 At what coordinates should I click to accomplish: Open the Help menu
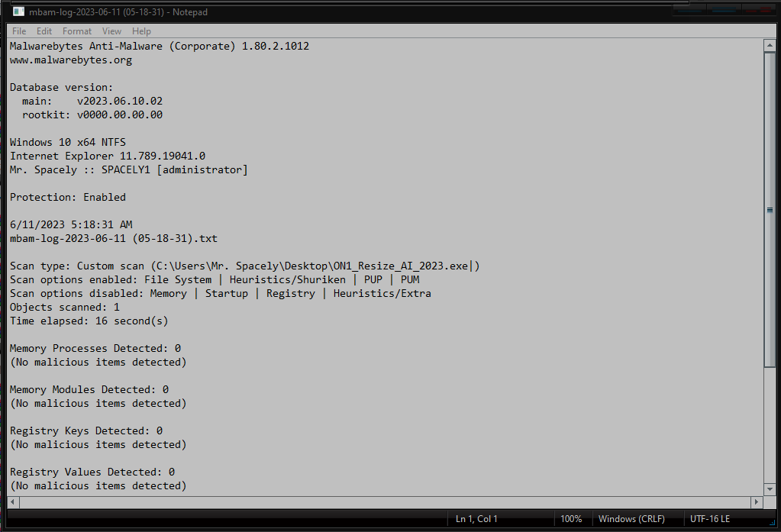click(141, 31)
